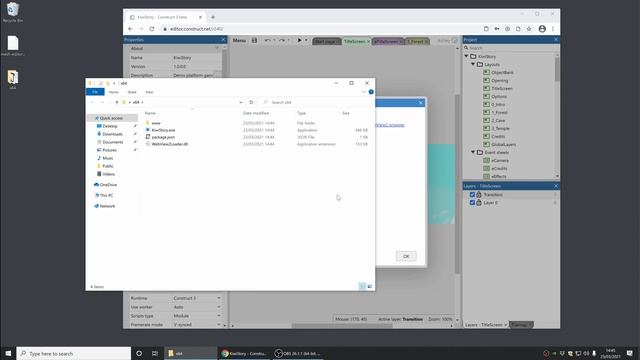Collapse the Event sheets folder

473,152
